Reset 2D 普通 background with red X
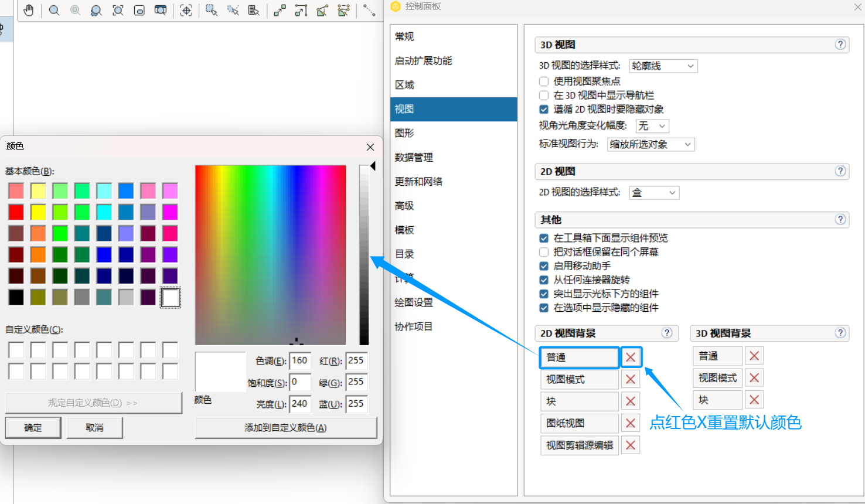The image size is (865, 504). [631, 357]
